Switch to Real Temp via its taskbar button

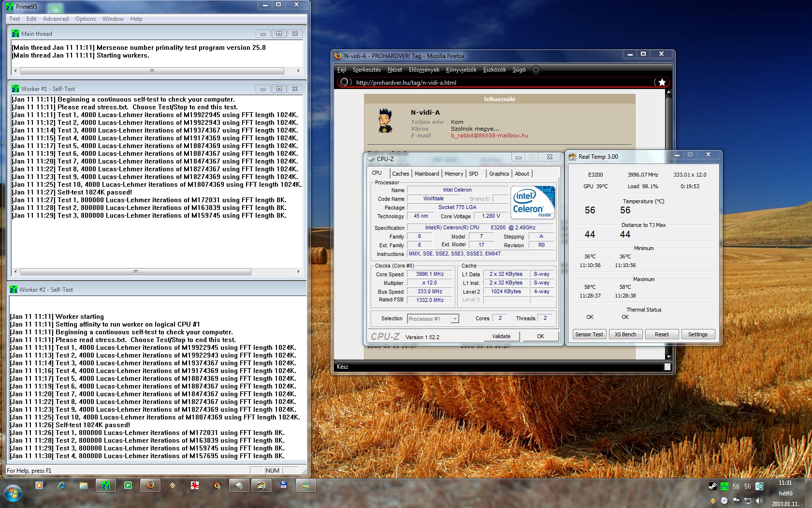click(x=261, y=485)
